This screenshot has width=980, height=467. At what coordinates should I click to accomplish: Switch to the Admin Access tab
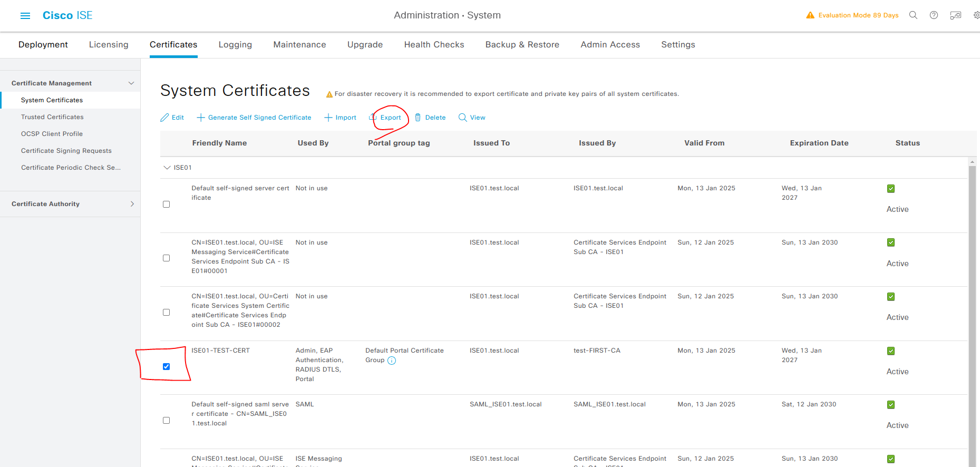(610, 45)
